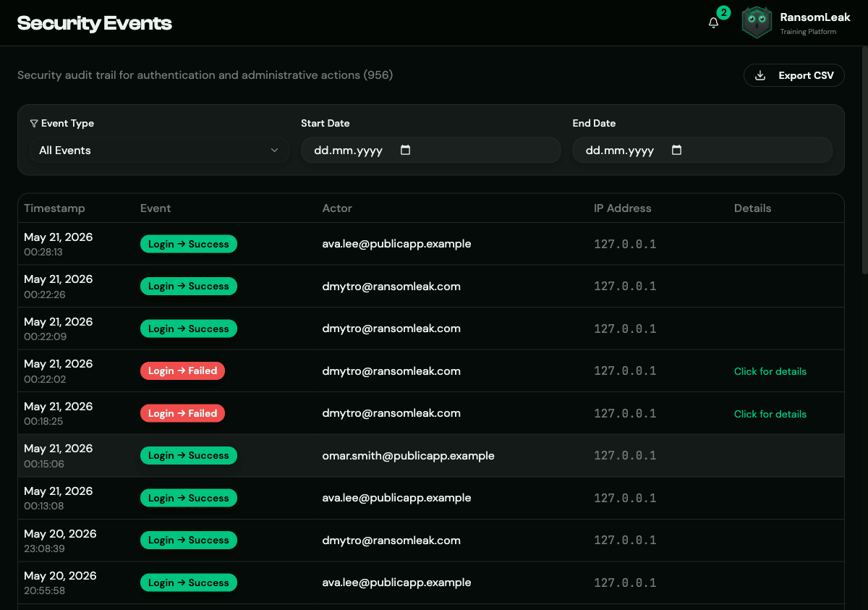Click the May 20, 2026 23:08:39 timestamp
The image size is (868, 610).
60,540
